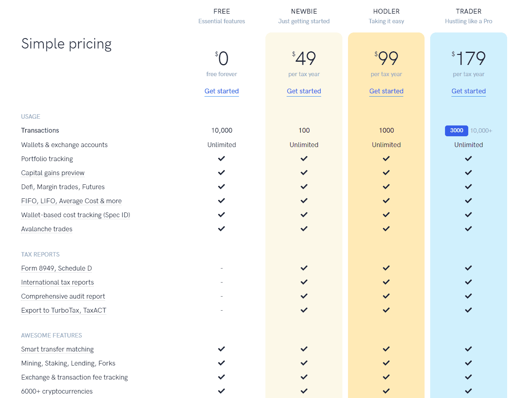Select the NEWBIE plan column header

(x=304, y=11)
